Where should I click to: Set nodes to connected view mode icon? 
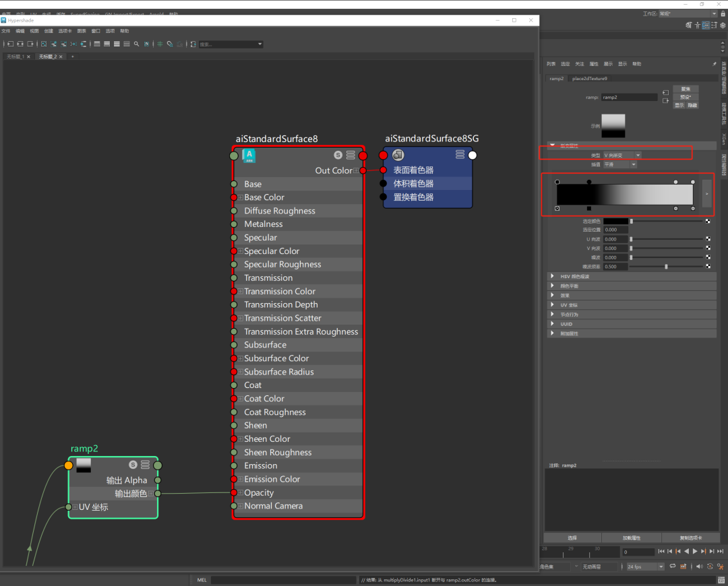click(x=107, y=44)
